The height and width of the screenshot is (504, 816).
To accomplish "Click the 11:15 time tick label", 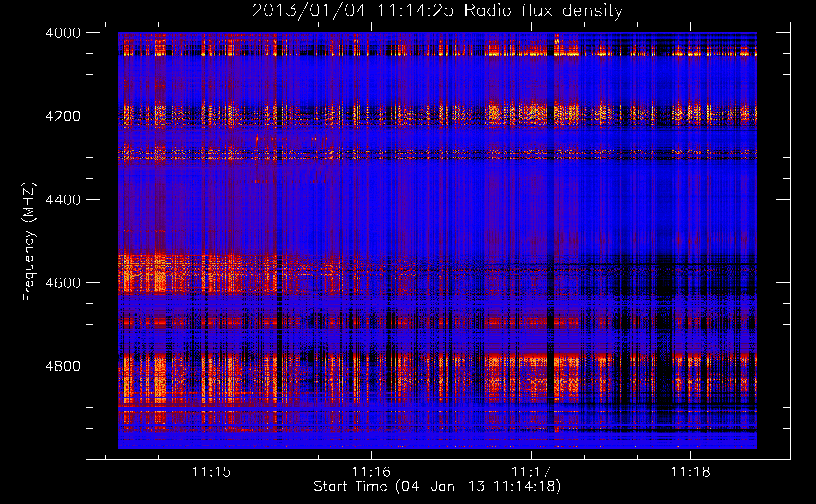I will pos(212,472).
